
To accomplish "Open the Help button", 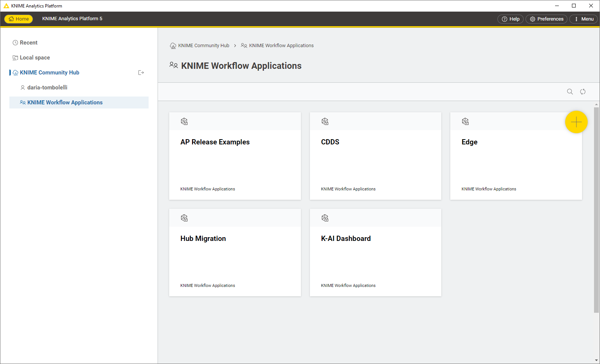I will pos(511,19).
